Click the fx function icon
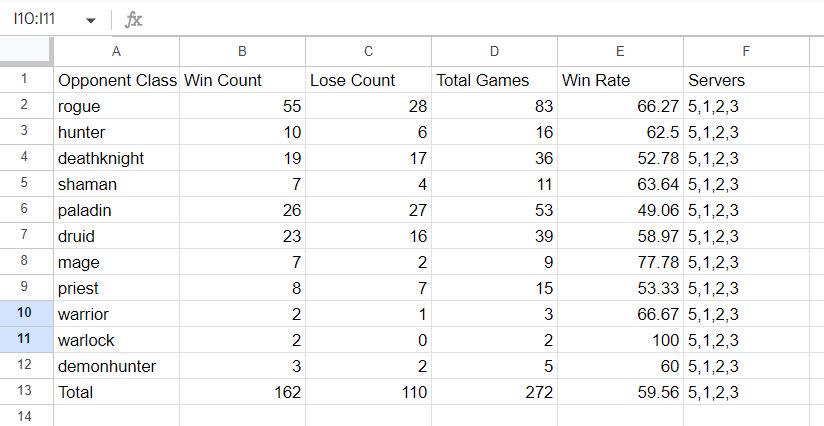The width and height of the screenshot is (824, 426). coord(133,20)
